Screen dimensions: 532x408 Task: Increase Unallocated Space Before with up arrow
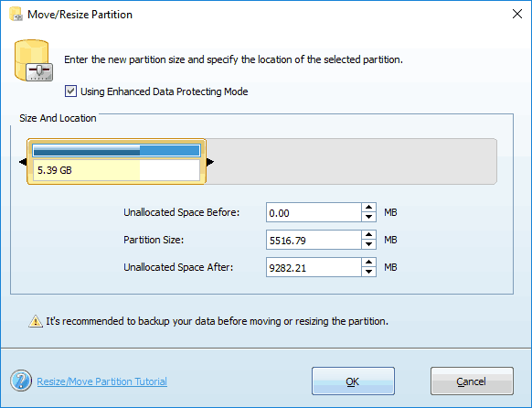pyautogui.click(x=368, y=208)
